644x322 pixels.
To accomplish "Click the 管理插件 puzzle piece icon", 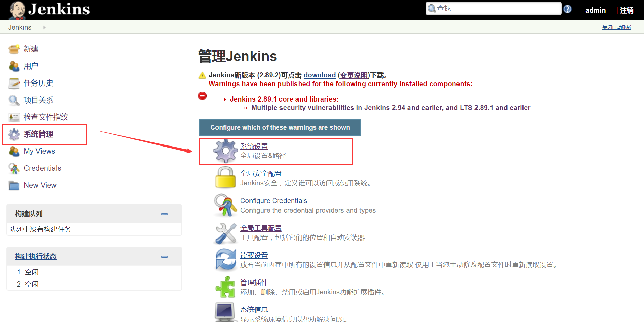I will pyautogui.click(x=225, y=287).
